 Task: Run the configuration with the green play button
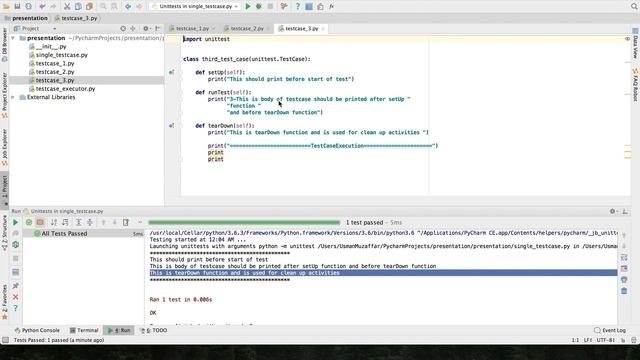pos(248,6)
